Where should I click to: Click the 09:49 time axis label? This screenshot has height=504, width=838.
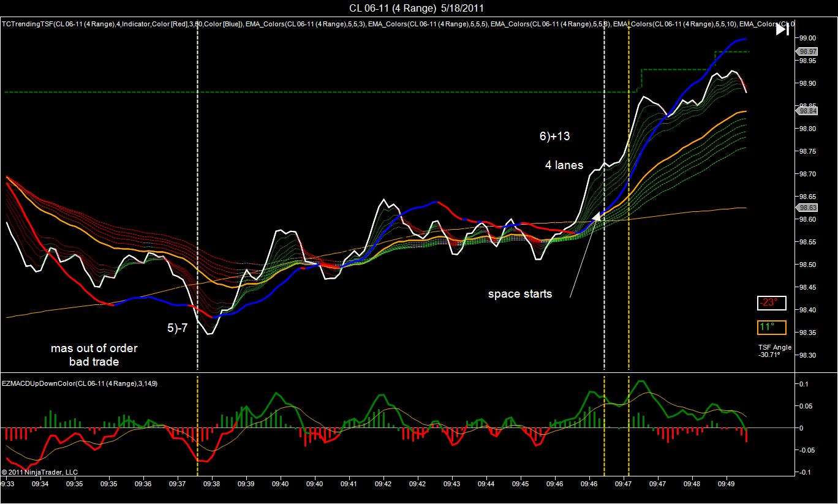[727, 484]
